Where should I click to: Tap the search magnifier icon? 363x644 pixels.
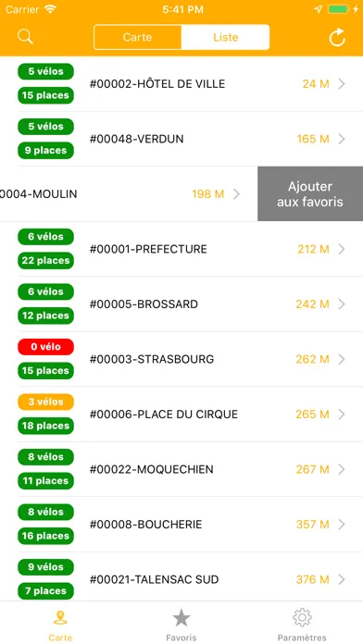(x=26, y=37)
